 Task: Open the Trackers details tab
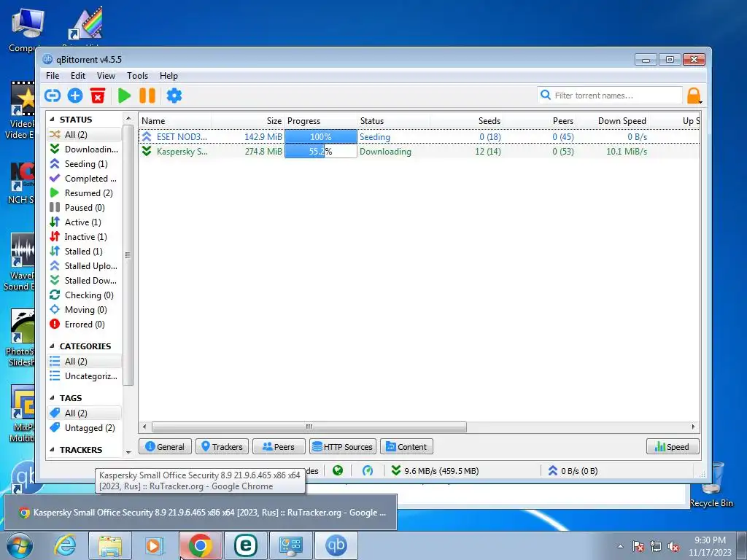coord(222,447)
